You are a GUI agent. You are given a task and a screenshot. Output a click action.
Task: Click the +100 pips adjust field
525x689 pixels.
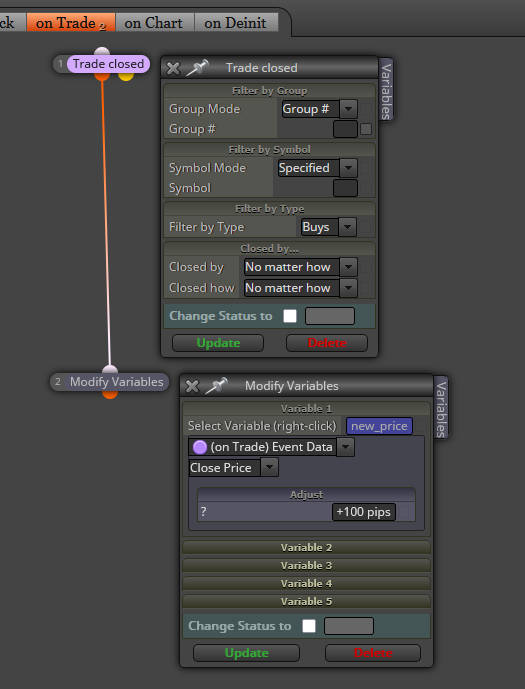click(x=364, y=512)
